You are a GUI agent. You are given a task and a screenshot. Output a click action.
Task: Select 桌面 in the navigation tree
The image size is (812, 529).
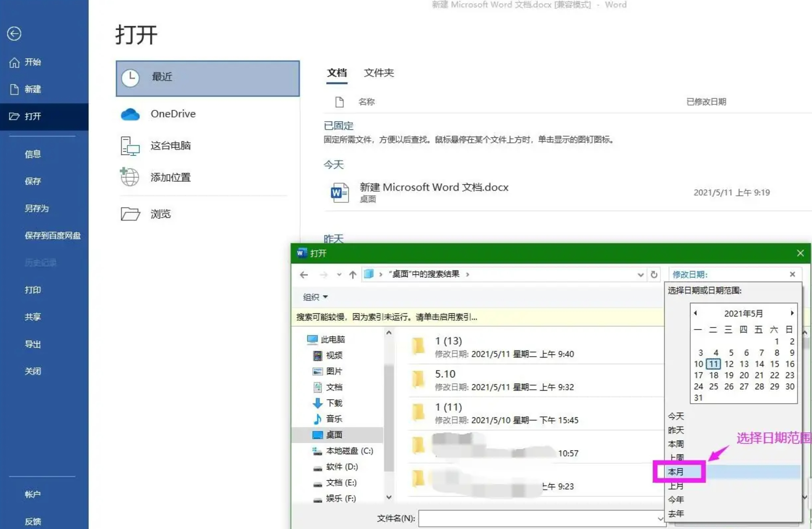pyautogui.click(x=334, y=435)
